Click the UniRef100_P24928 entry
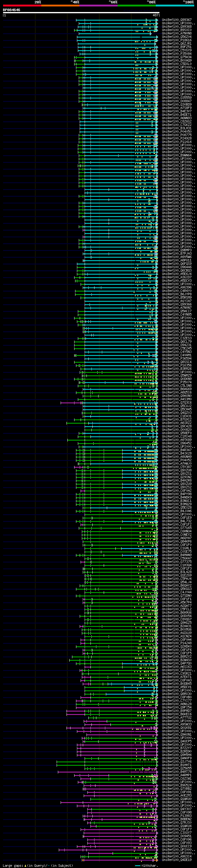The width and height of the screenshot is (197, 868). (x=177, y=138)
